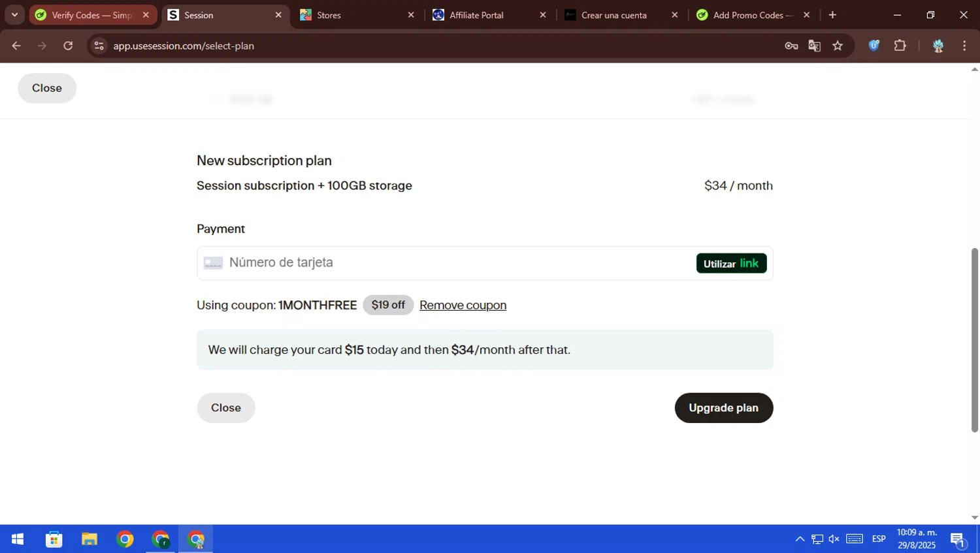980x553 pixels.
Task: Open the touch keyboard tray icon
Action: pos(855,539)
